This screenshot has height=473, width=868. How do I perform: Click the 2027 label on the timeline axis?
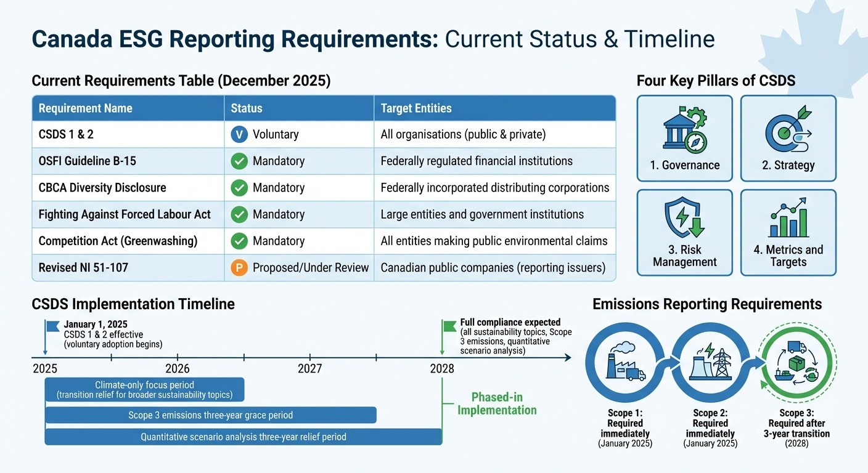tap(310, 368)
